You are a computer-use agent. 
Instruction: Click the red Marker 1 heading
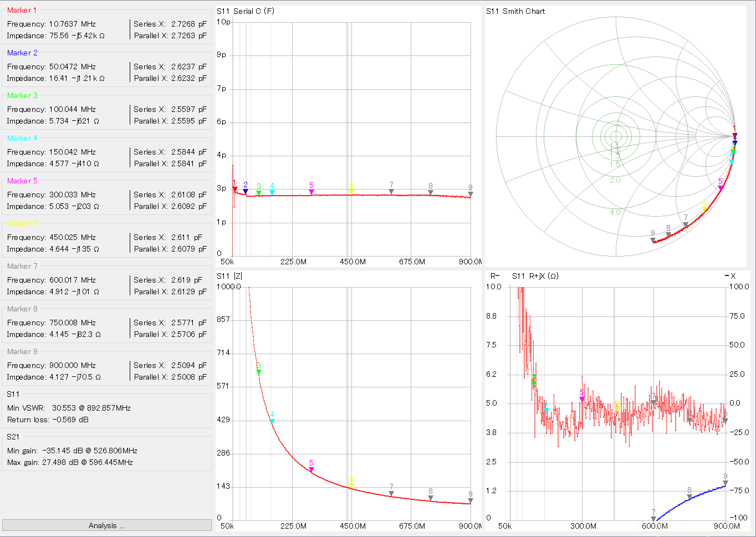pos(22,10)
